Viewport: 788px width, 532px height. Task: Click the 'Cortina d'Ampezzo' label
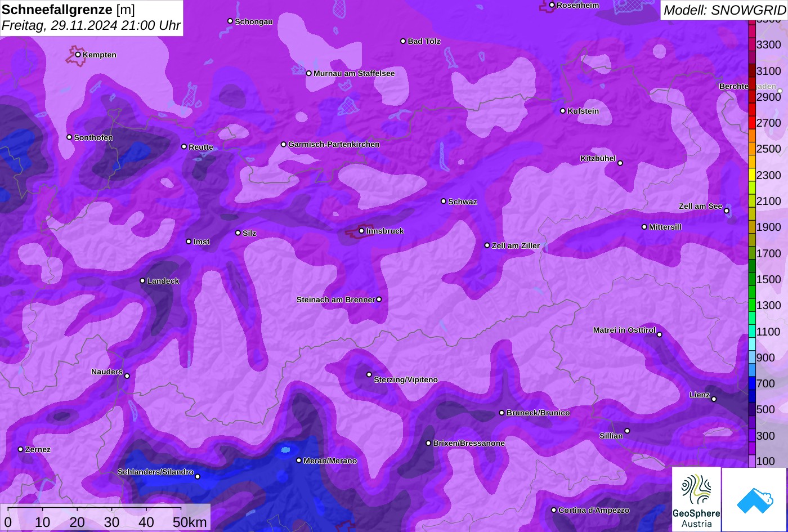point(594,510)
